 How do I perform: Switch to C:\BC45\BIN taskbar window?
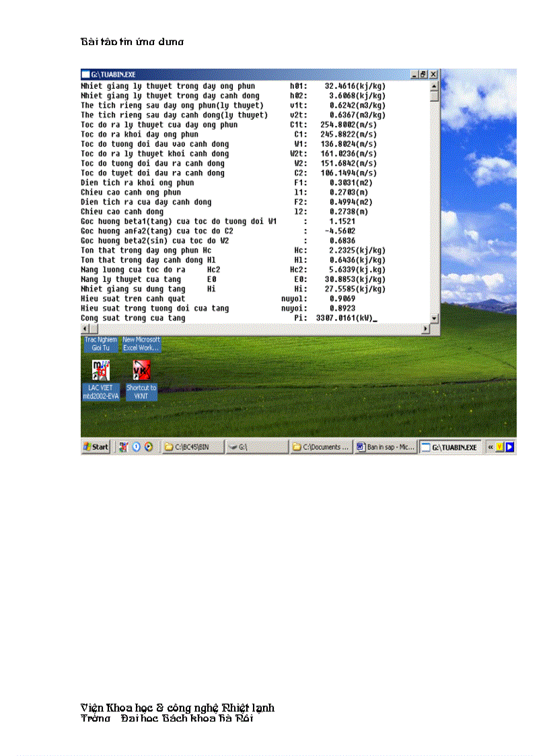pyautogui.click(x=192, y=447)
